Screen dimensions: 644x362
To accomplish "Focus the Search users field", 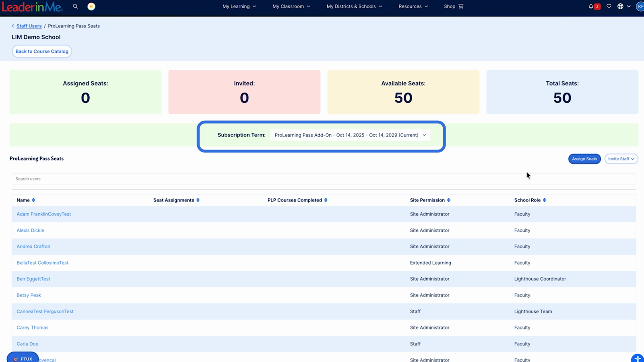I will pos(324,179).
